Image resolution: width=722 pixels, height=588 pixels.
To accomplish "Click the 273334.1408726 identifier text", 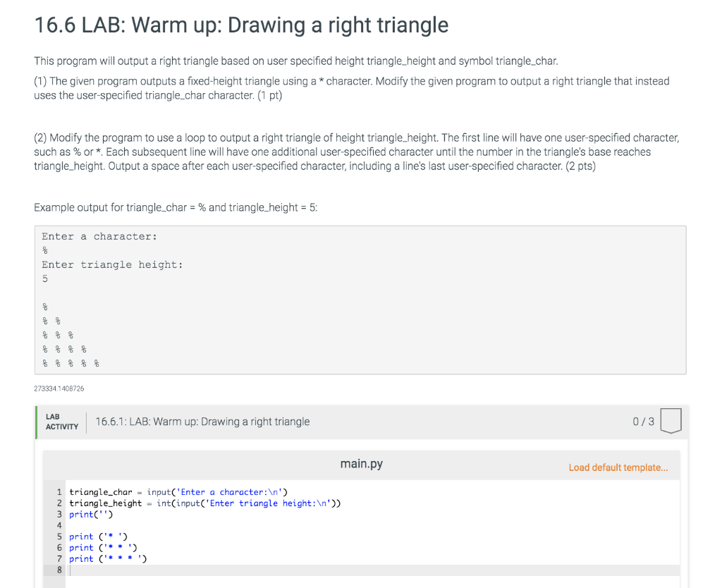I will (59, 388).
